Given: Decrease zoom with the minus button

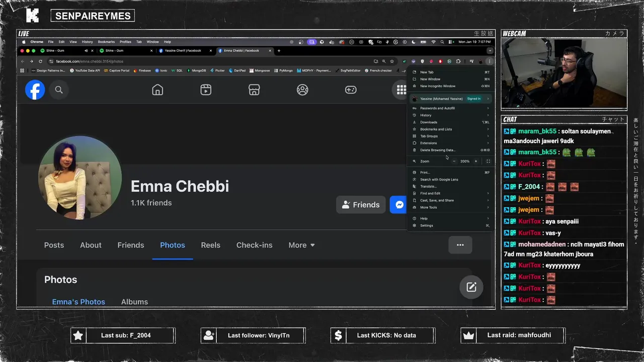Looking at the screenshot, I should (x=454, y=161).
